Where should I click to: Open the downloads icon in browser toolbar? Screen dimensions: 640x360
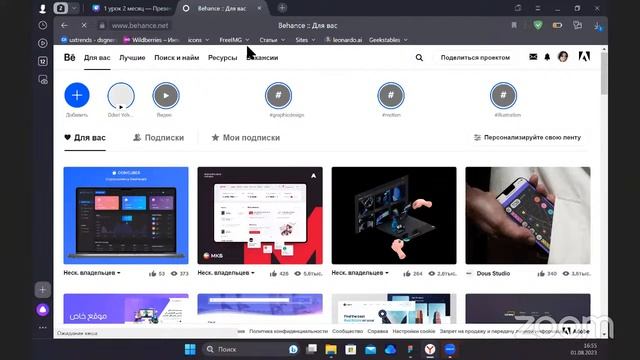pyautogui.click(x=598, y=26)
